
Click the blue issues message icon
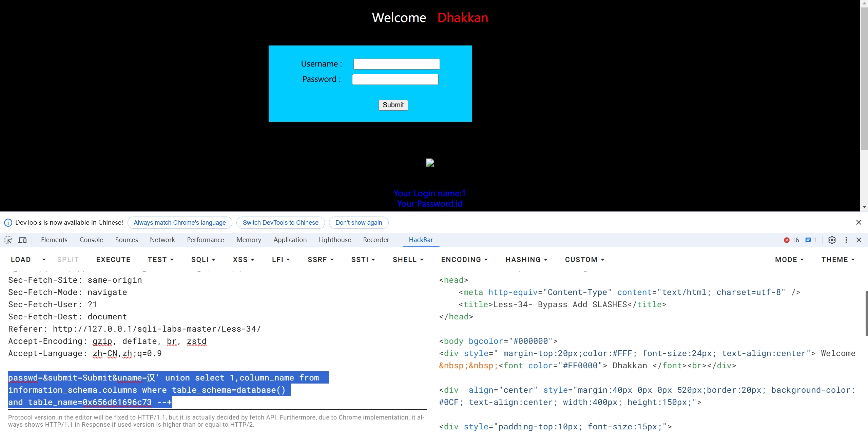pos(808,240)
